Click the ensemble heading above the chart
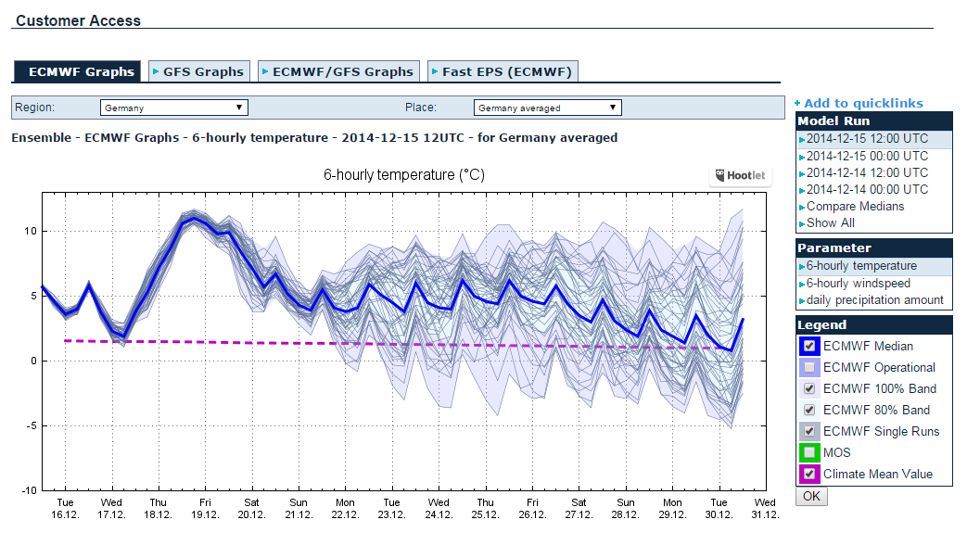This screenshot has width=980, height=558. tap(314, 137)
